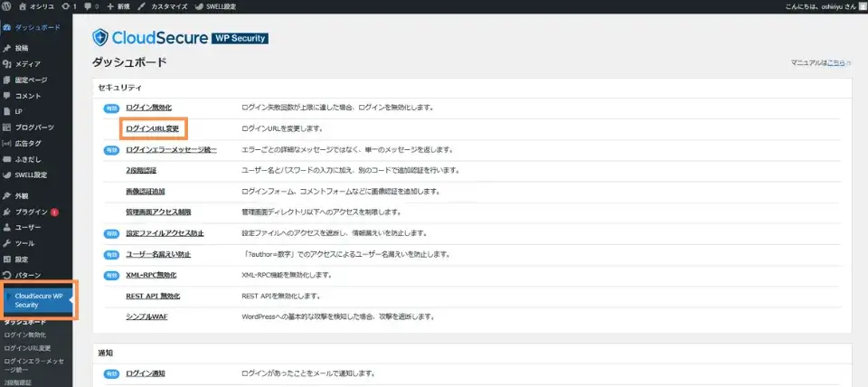Open ログインエラーメッセージ統一 submenu item in sidebar
Viewport: 868px width, 387px height.
(x=33, y=365)
